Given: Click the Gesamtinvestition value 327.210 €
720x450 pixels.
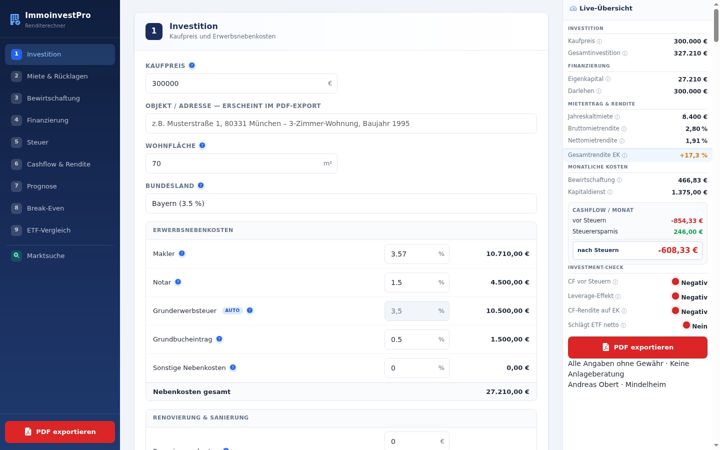Looking at the screenshot, I should click(690, 53).
